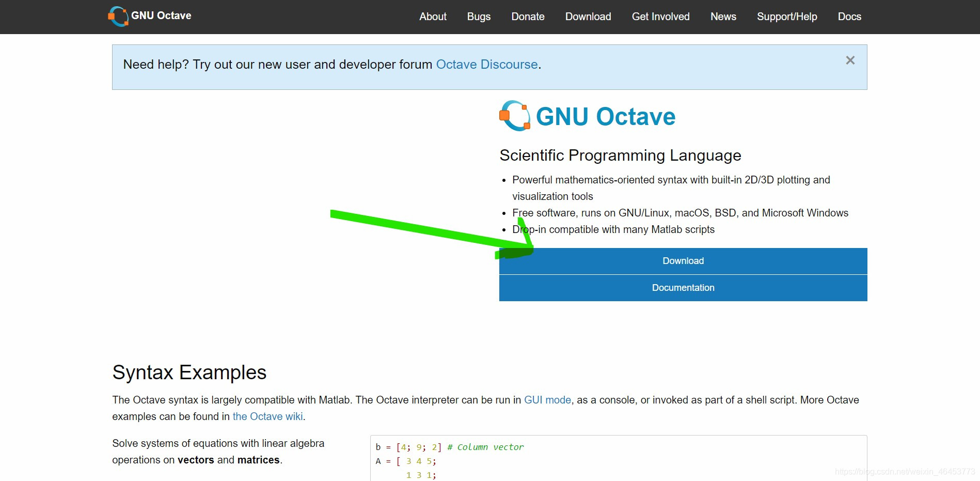Open the GUI mode link
This screenshot has height=481, width=980.
[x=547, y=400]
